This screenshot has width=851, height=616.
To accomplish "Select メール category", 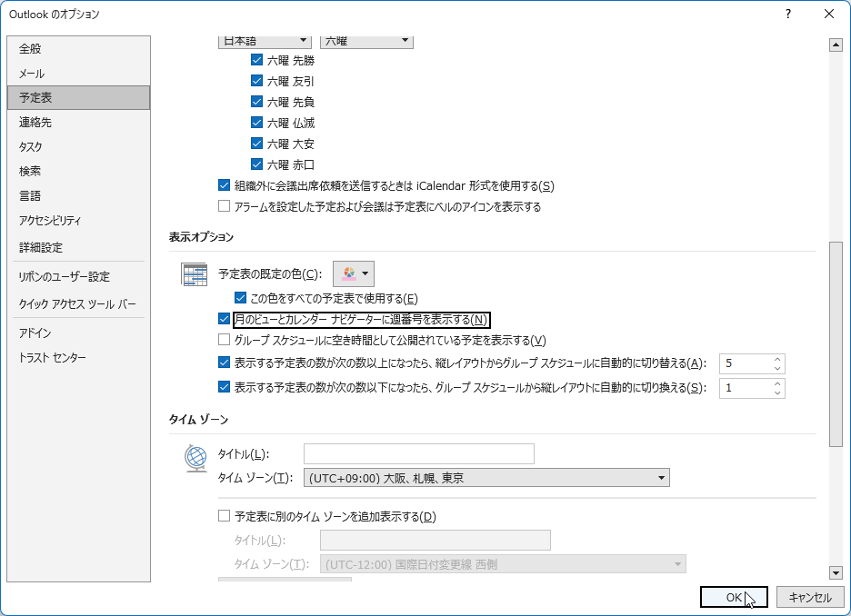I will (79, 74).
